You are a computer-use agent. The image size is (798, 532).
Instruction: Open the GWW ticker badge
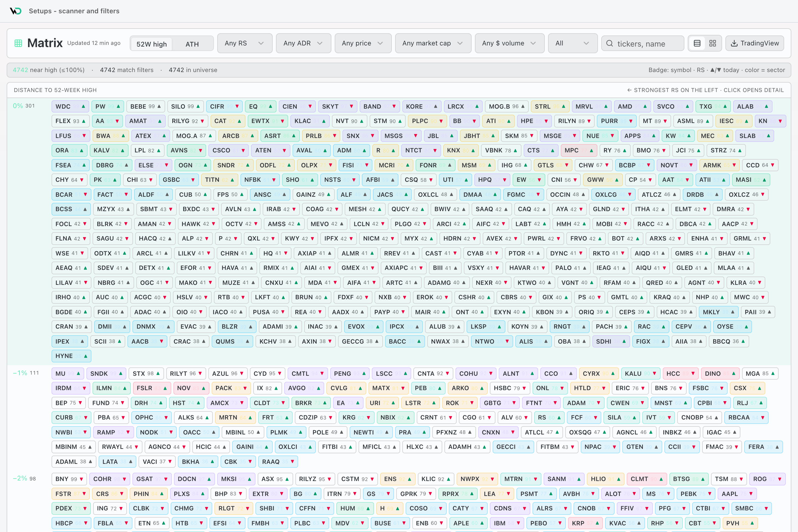tap(603, 180)
